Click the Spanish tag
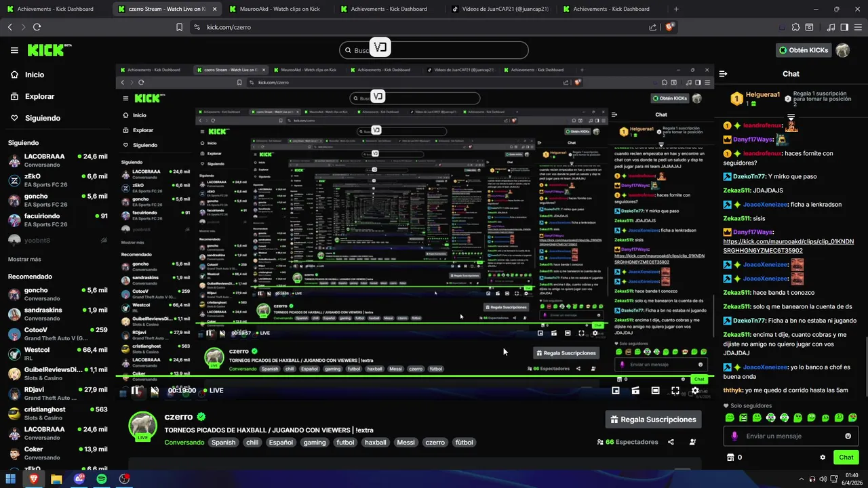This screenshot has width=868, height=488. 223,443
